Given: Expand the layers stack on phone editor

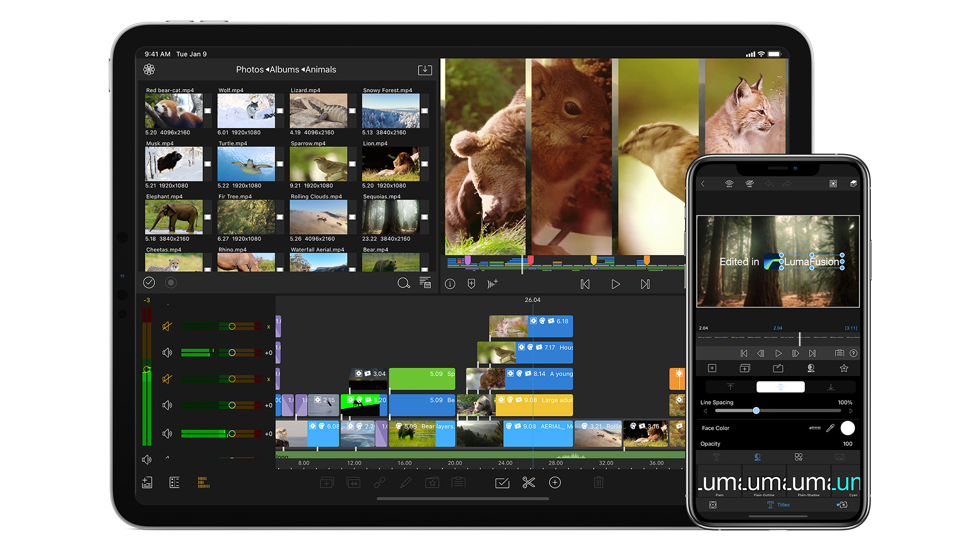Looking at the screenshot, I should 853,184.
